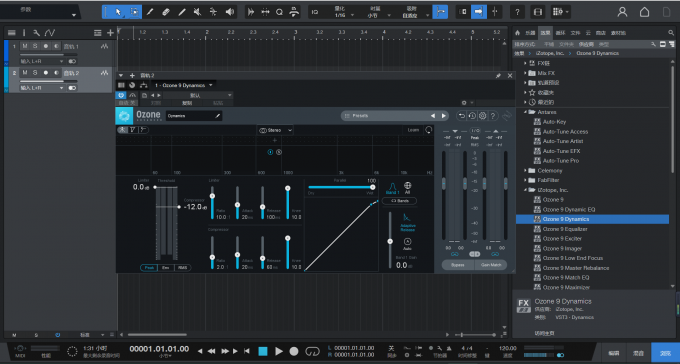Click Ozone undo arrow icon
The width and height of the screenshot is (680, 364).
coord(462,116)
